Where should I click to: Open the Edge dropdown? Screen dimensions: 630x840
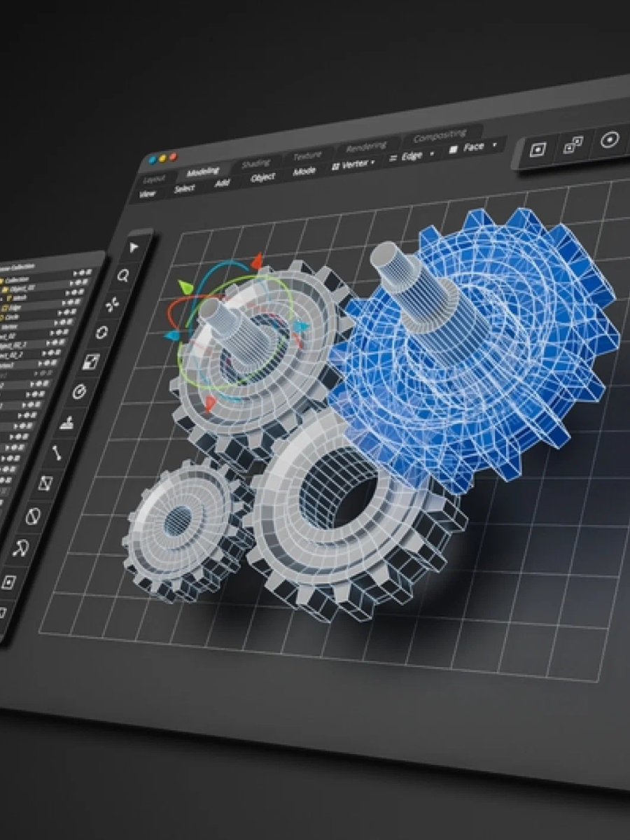(412, 156)
